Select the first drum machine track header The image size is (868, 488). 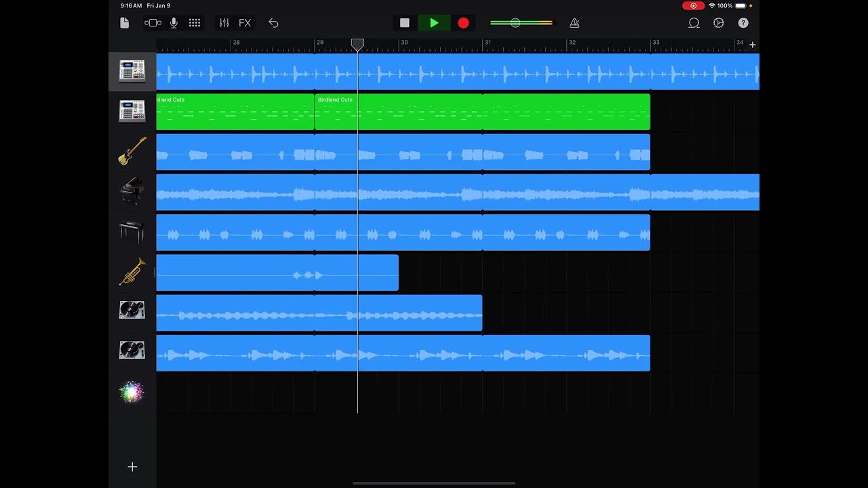pos(132,71)
